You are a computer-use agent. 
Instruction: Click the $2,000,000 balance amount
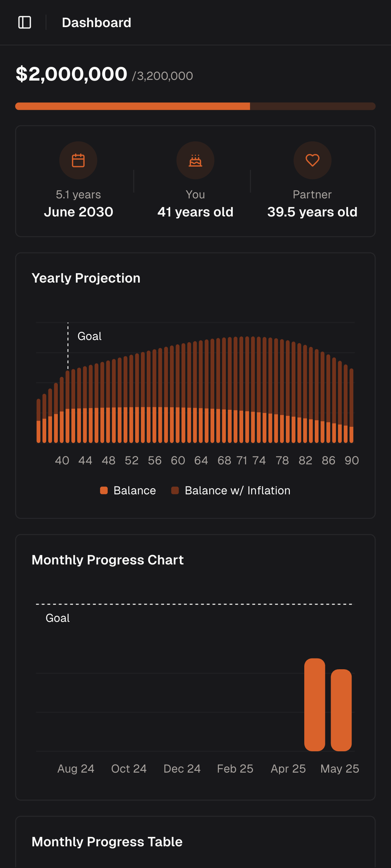point(72,74)
